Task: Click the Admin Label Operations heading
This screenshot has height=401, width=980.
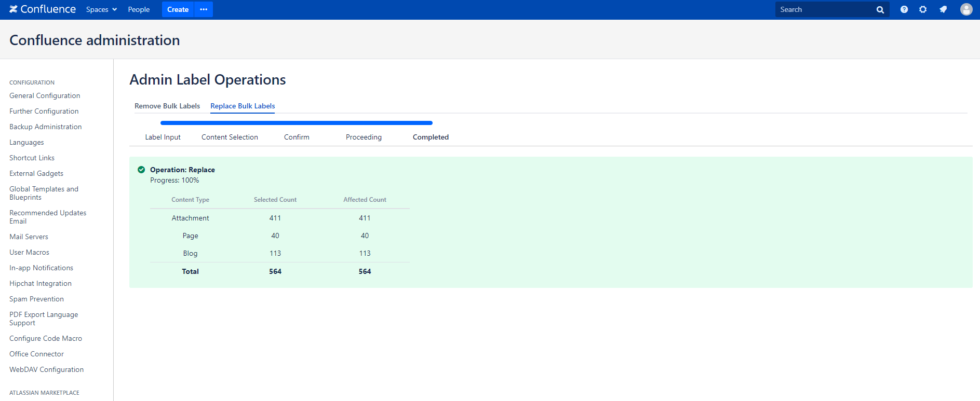Action: point(208,79)
